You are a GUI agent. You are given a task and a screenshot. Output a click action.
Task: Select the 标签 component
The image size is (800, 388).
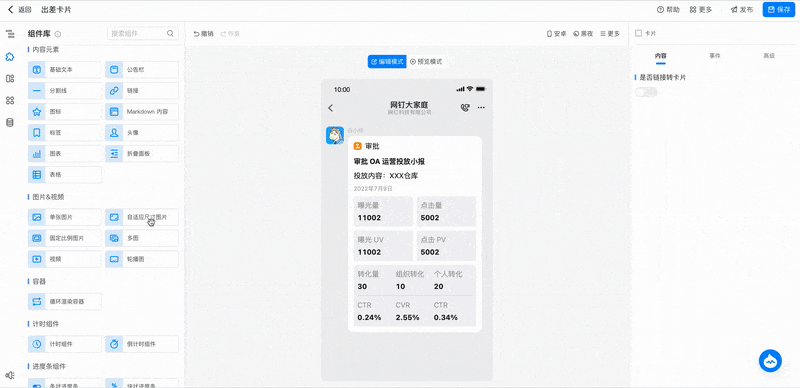point(65,132)
